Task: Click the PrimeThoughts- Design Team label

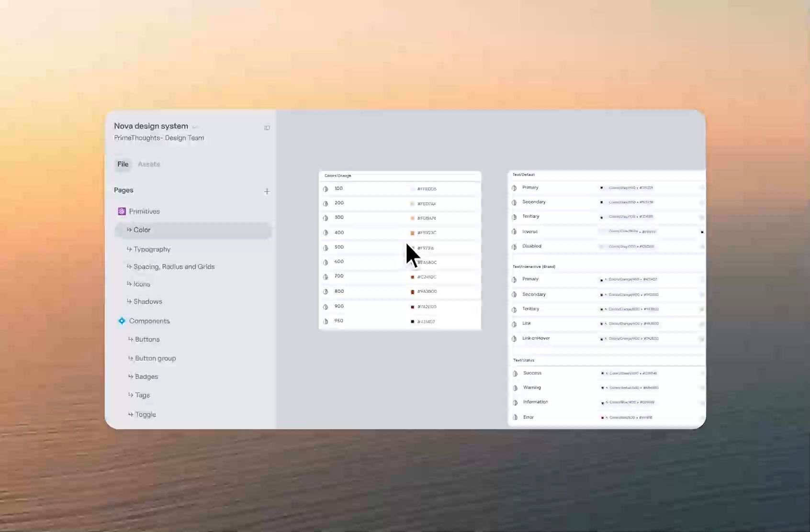Action: 159,138
